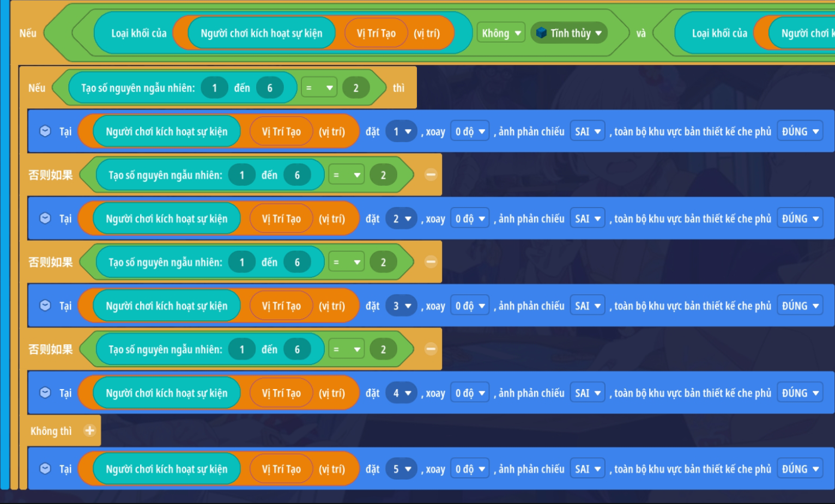835x504 pixels.
Task: Click the max value 6 in the Nếu thì row
Action: (x=269, y=88)
